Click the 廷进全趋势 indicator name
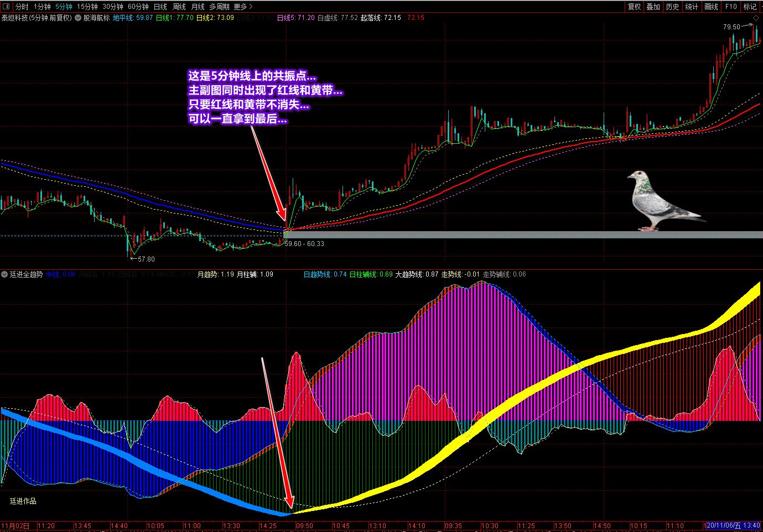This screenshot has height=532, width=763. pos(26,274)
